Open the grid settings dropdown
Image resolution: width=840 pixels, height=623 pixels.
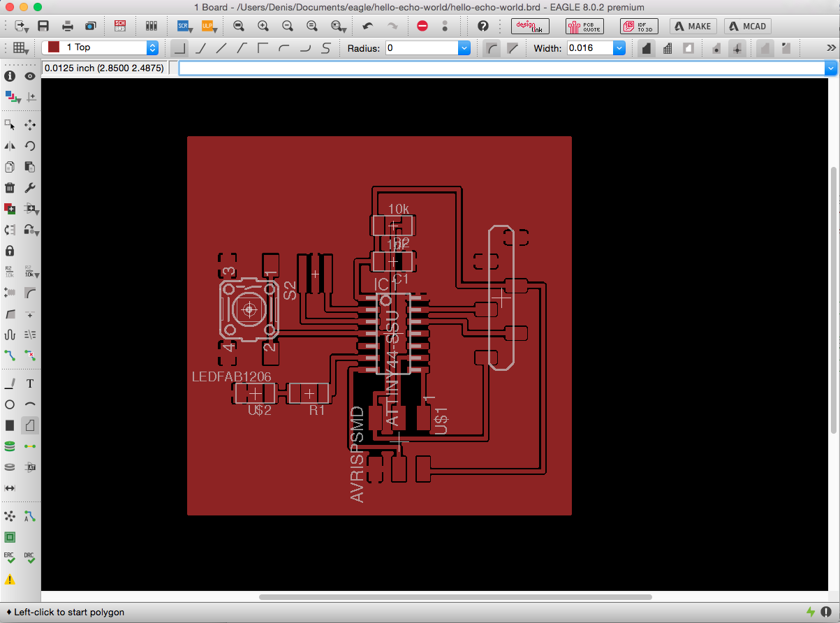point(20,48)
